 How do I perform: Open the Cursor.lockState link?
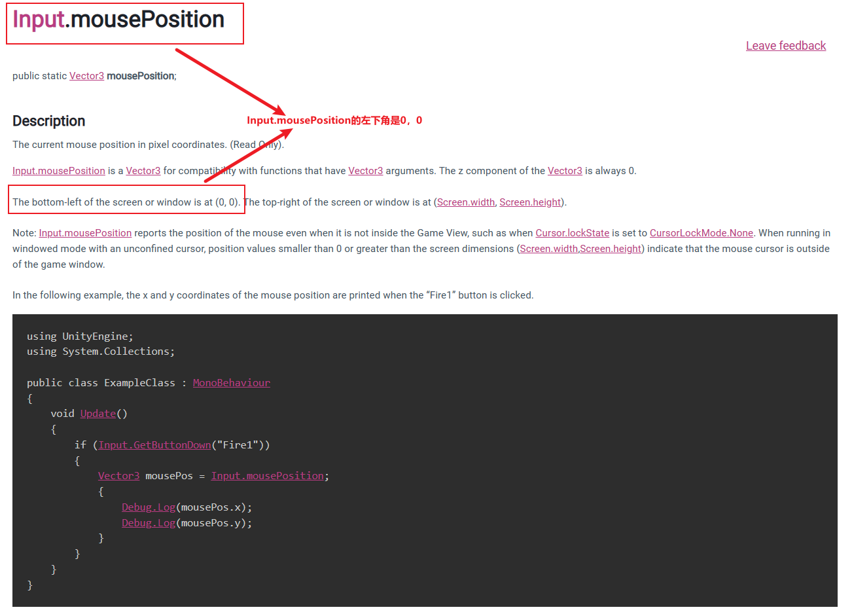[572, 233]
